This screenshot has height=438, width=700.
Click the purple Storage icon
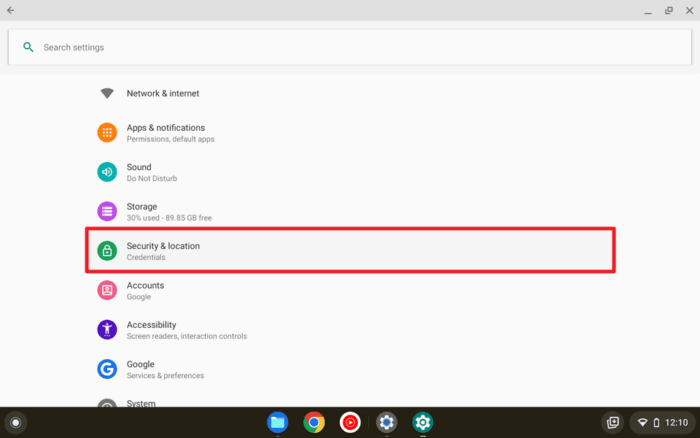point(107,211)
